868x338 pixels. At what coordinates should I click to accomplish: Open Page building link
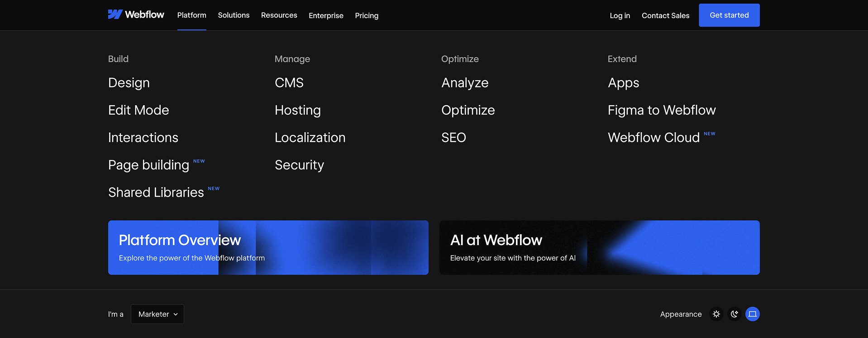[x=148, y=165]
